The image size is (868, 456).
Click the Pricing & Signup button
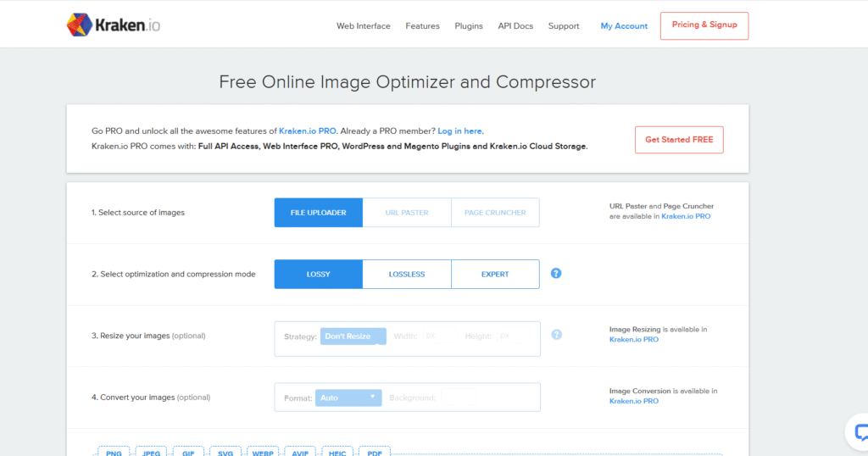point(704,25)
